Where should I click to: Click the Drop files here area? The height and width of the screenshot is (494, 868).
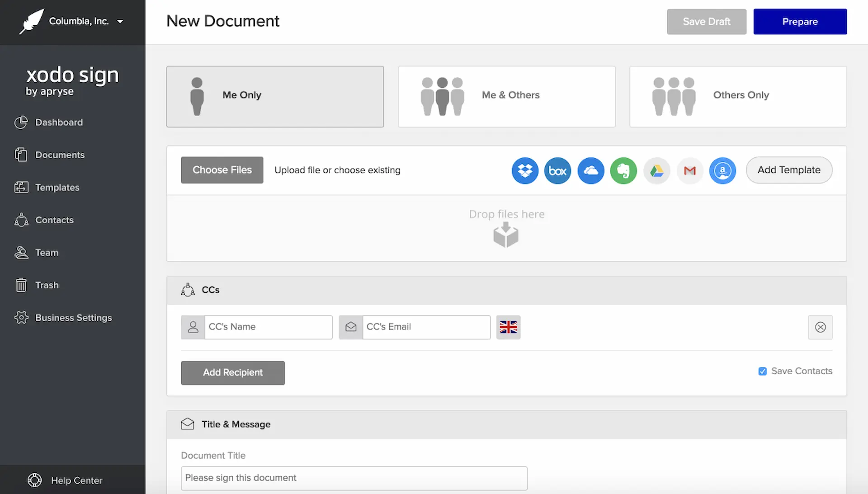506,228
